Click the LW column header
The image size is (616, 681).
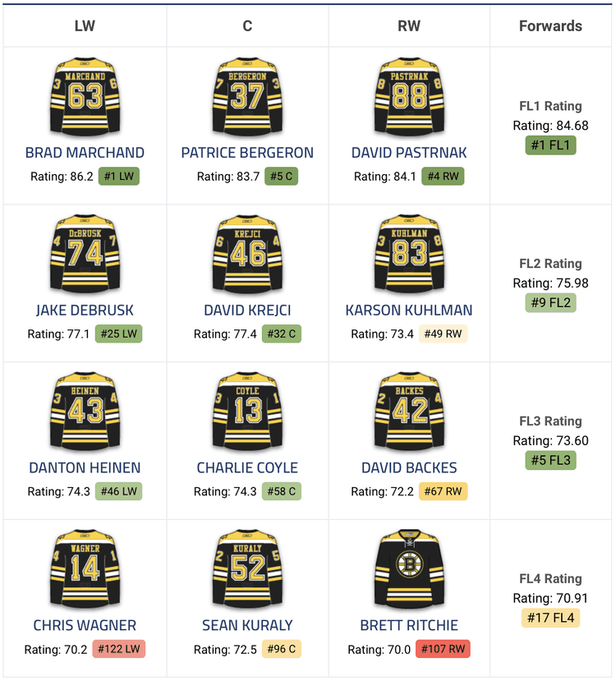pos(85,26)
